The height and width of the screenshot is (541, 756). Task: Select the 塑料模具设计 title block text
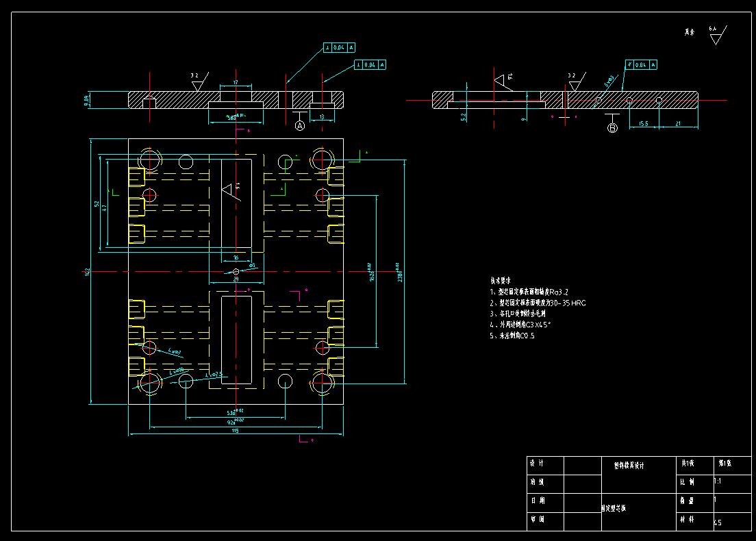629,464
